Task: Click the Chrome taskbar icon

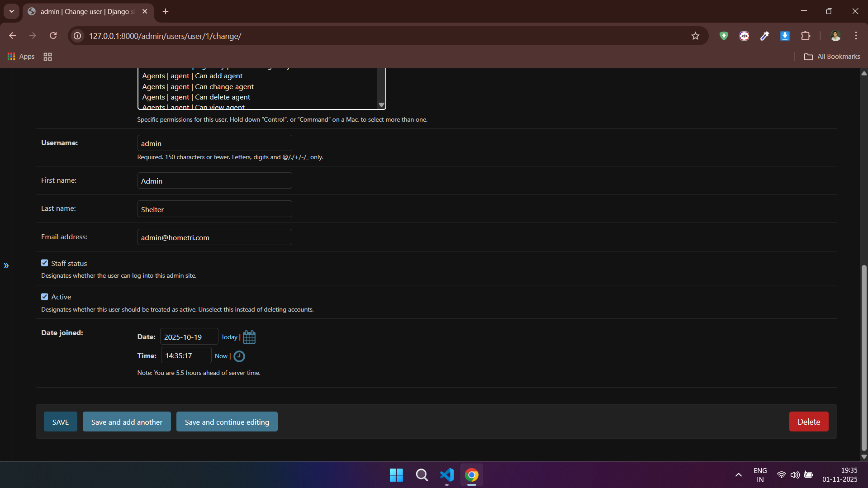Action: pyautogui.click(x=472, y=475)
